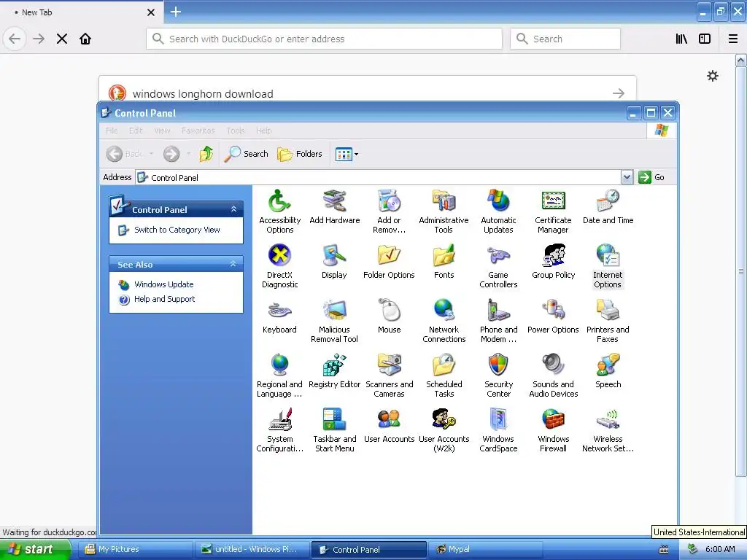This screenshot has width=747, height=560.
Task: Focus the DuckDuckGo address field
Action: point(324,39)
